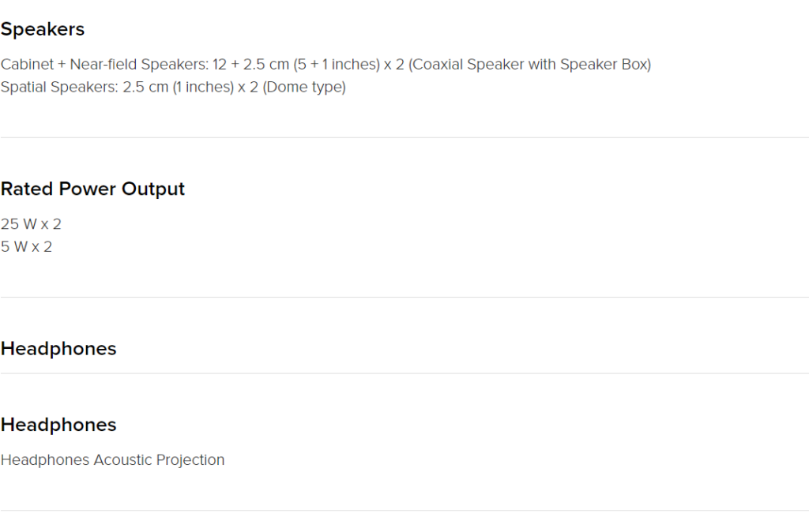Select the '25 W x 2' power value
The image size is (809, 532).
[31, 224]
